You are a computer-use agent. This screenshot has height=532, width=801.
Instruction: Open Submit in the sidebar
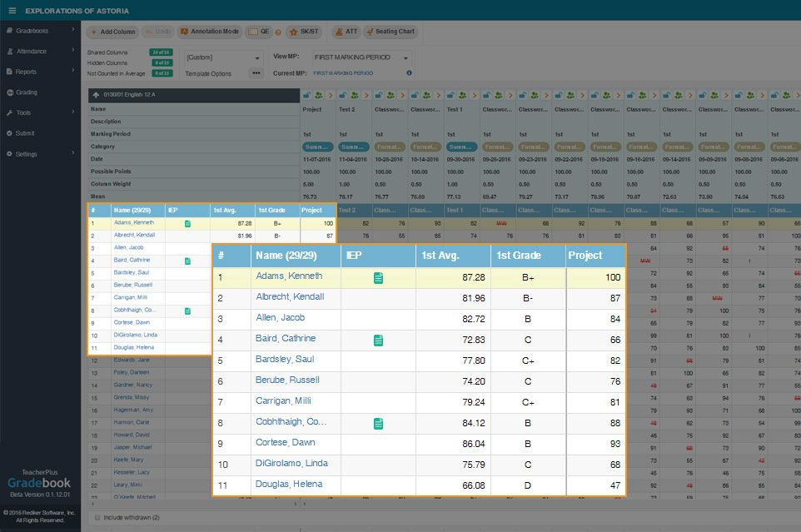[x=24, y=133]
